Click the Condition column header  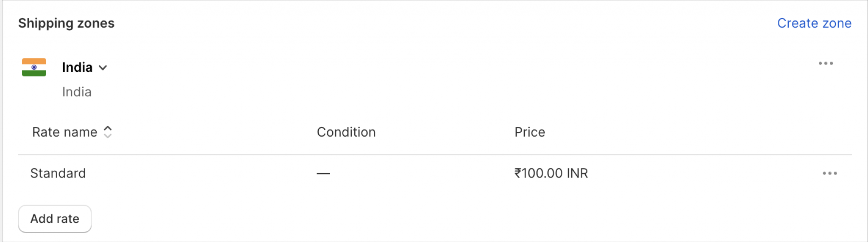[346, 132]
